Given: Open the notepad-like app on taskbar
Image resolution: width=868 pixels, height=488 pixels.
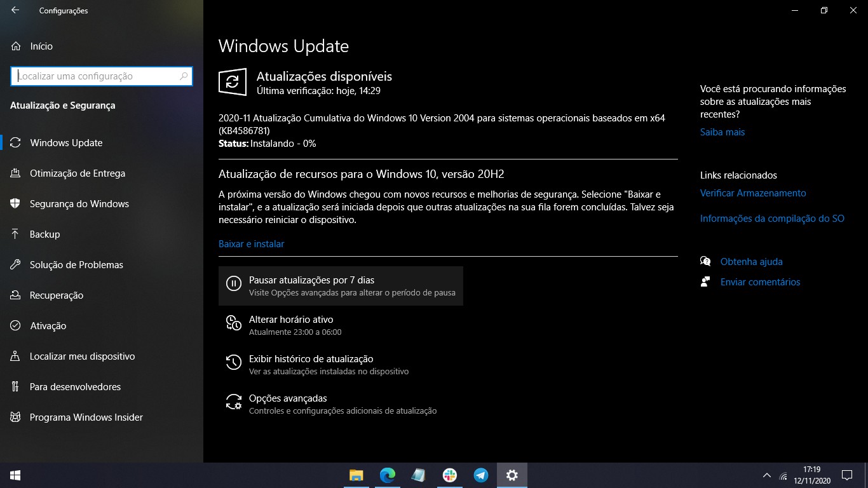Looking at the screenshot, I should point(418,475).
